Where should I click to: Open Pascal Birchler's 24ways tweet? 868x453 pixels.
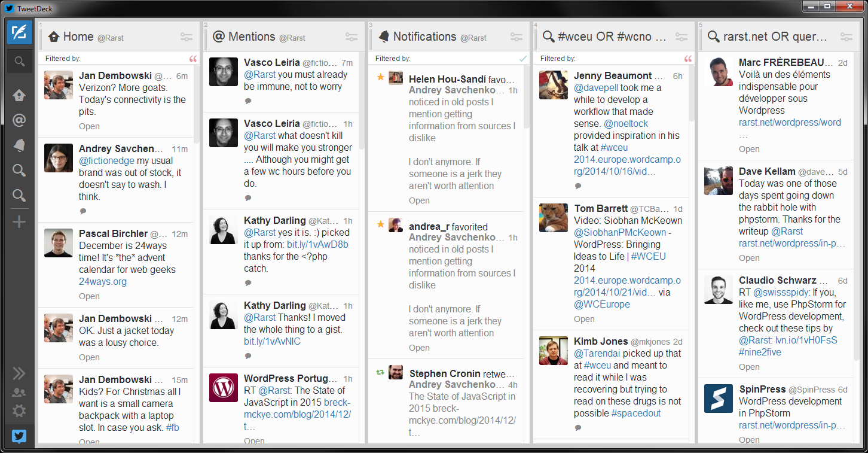tap(89, 296)
